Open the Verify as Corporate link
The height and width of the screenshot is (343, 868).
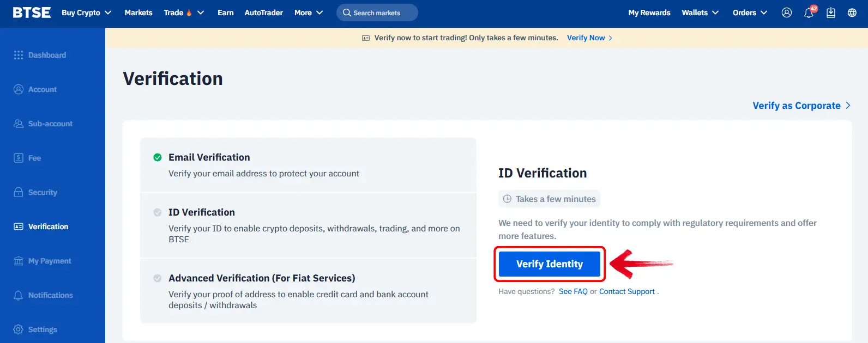801,106
